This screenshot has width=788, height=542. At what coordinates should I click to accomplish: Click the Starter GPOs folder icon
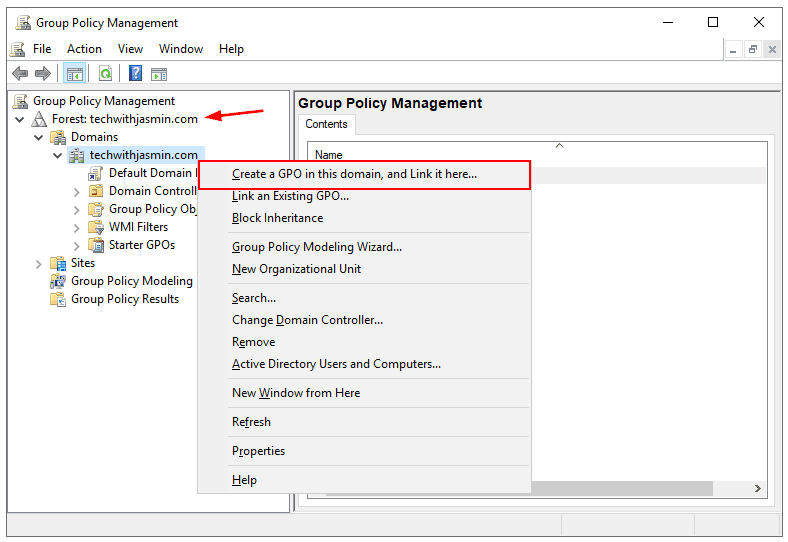coord(95,245)
